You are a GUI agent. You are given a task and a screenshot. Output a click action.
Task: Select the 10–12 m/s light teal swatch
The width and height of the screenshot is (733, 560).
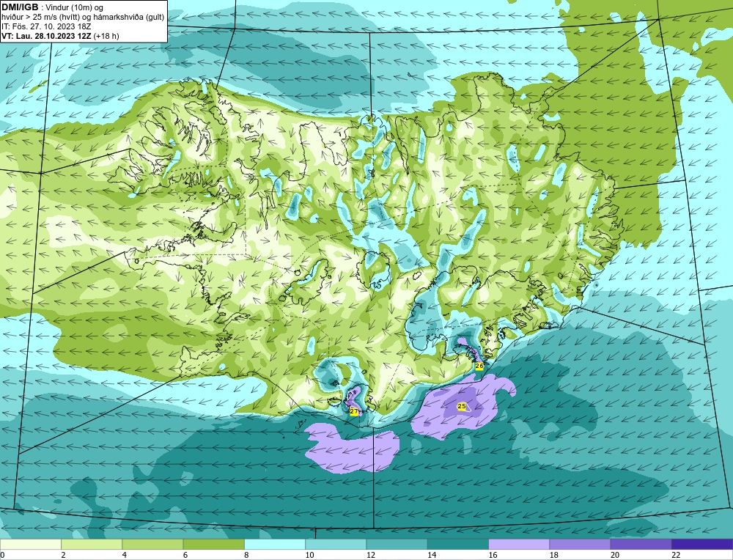point(336,545)
